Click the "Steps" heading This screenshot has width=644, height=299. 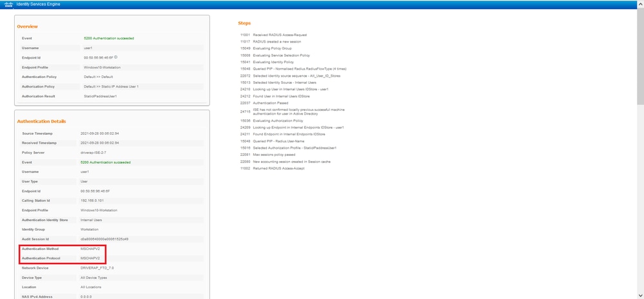pyautogui.click(x=244, y=23)
